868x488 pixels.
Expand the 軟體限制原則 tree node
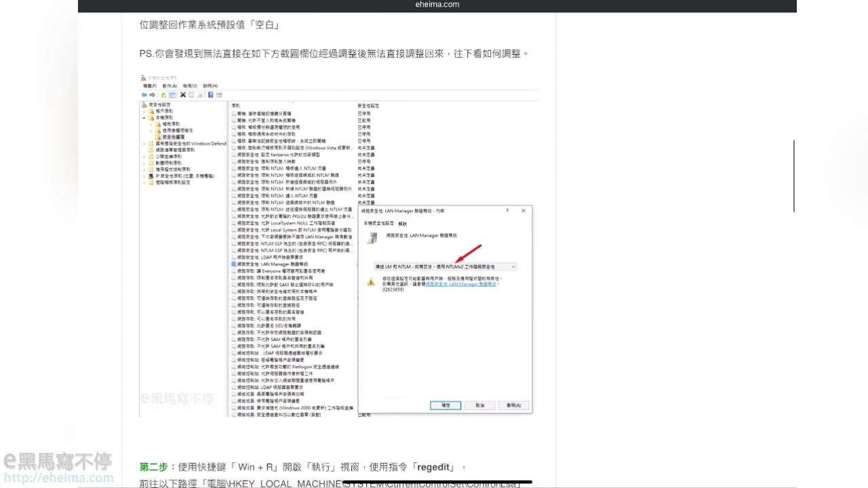click(x=144, y=163)
